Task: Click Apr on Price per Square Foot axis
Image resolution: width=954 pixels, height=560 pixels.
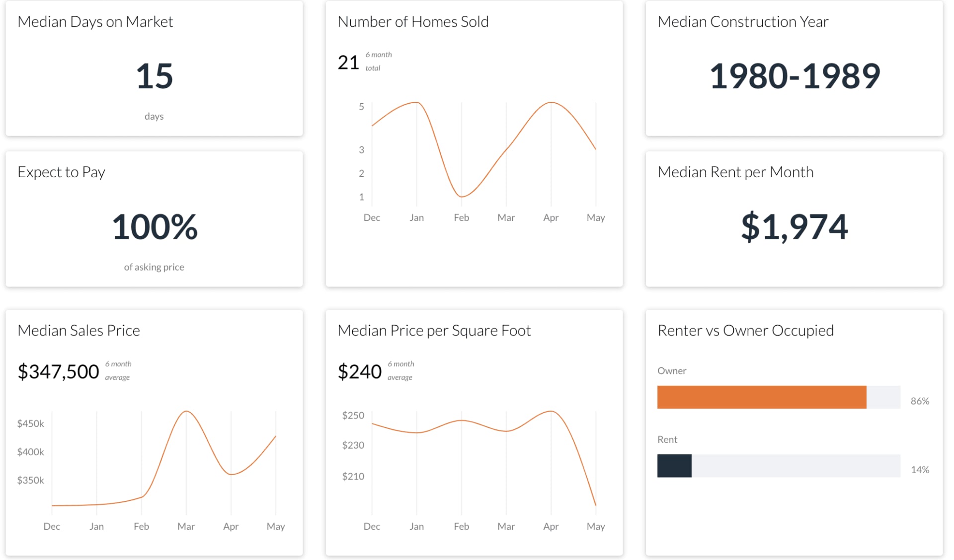Action: 551,526
